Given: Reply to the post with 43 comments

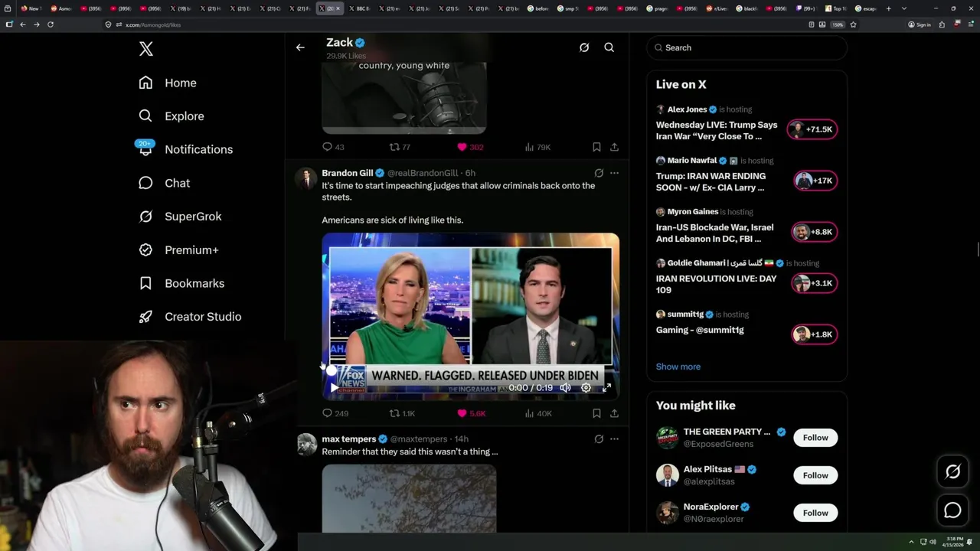Looking at the screenshot, I should coord(333,147).
